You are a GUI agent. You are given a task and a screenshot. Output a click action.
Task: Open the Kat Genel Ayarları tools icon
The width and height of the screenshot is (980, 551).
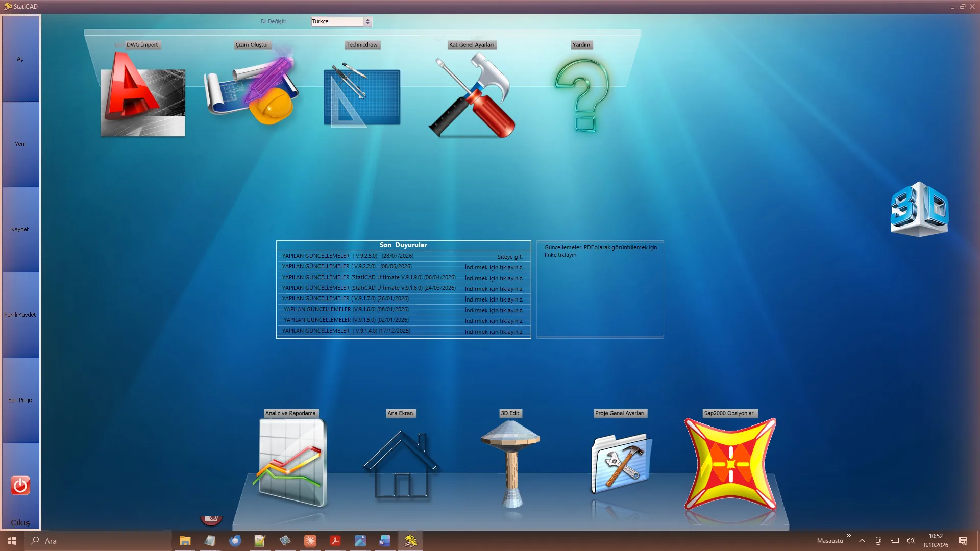pos(472,95)
